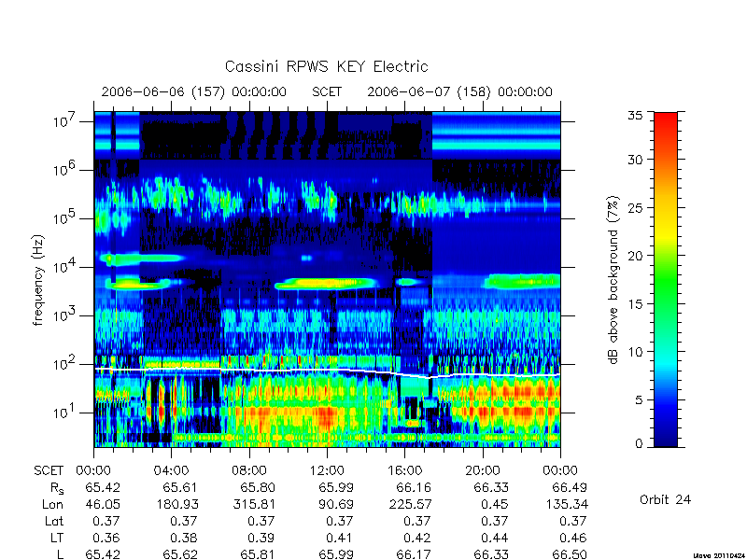The height and width of the screenshot is (560, 747).
Task: Click the 10^5 frequency tick label
Action: click(x=65, y=218)
